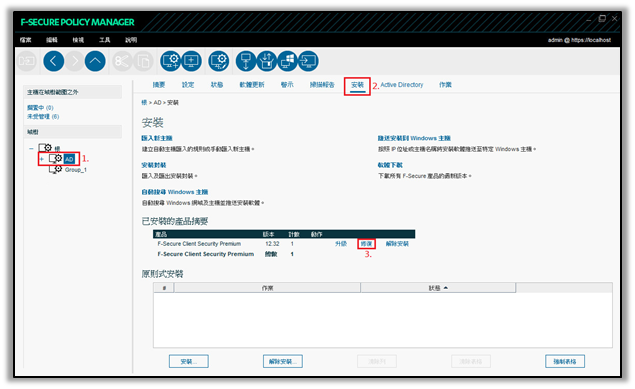Go up one level with the up arrow

tap(95, 61)
